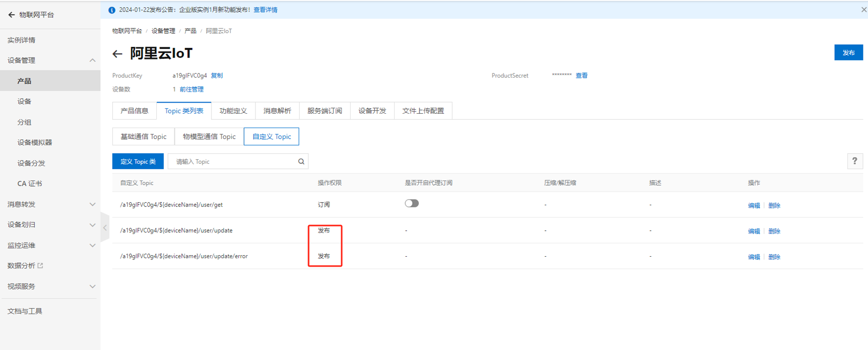Image resolution: width=868 pixels, height=350 pixels.
Task: Expand the 消息转发 menu section
Action: [x=92, y=204]
